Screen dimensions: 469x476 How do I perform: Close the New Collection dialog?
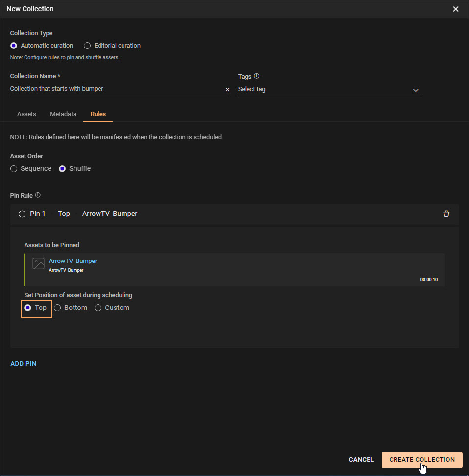coord(455,9)
